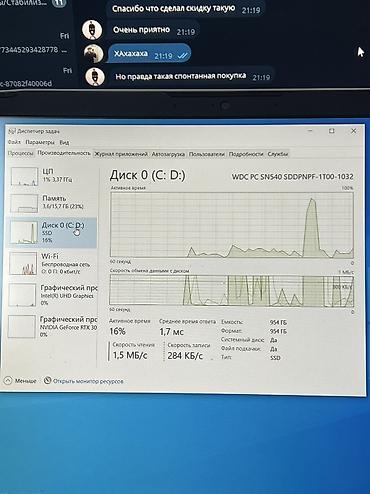The width and height of the screenshot is (370, 494).
Task: Maximize the Task Manager window
Action: click(332, 131)
